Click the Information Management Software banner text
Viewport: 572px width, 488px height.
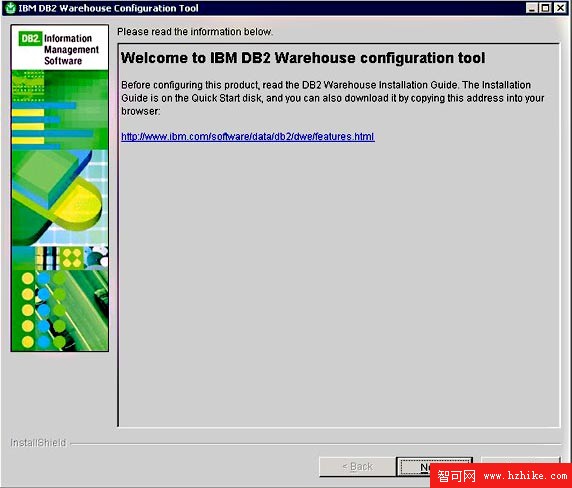pyautogui.click(x=71, y=49)
